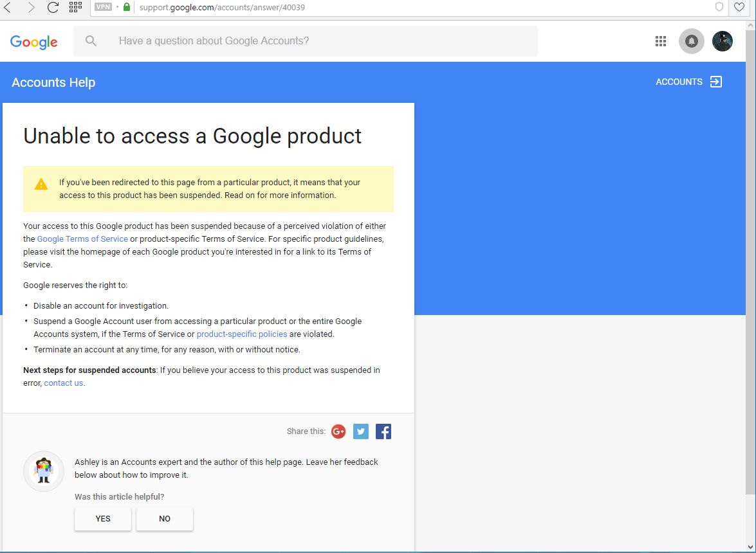The height and width of the screenshot is (553, 756).
Task: Click the Google logo
Action: click(33, 42)
